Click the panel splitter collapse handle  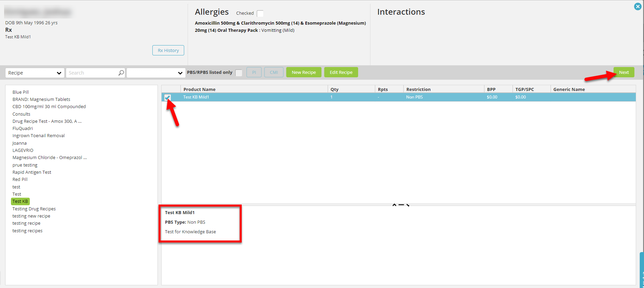[x=401, y=205]
